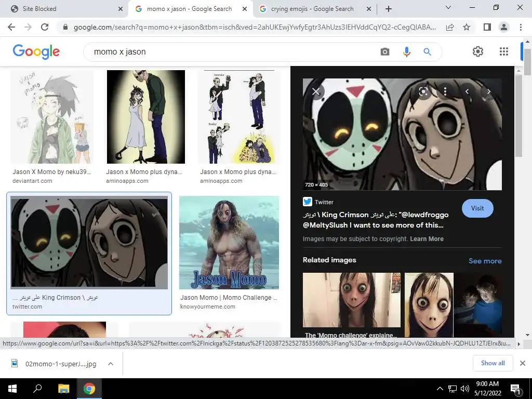The image size is (532, 399).
Task: Open the volume control in tray
Action: coord(465,389)
